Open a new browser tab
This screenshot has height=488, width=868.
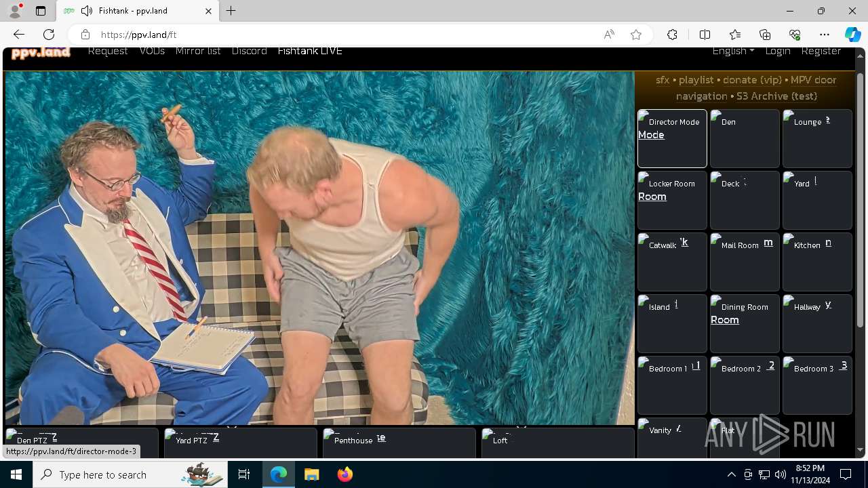coord(231,11)
